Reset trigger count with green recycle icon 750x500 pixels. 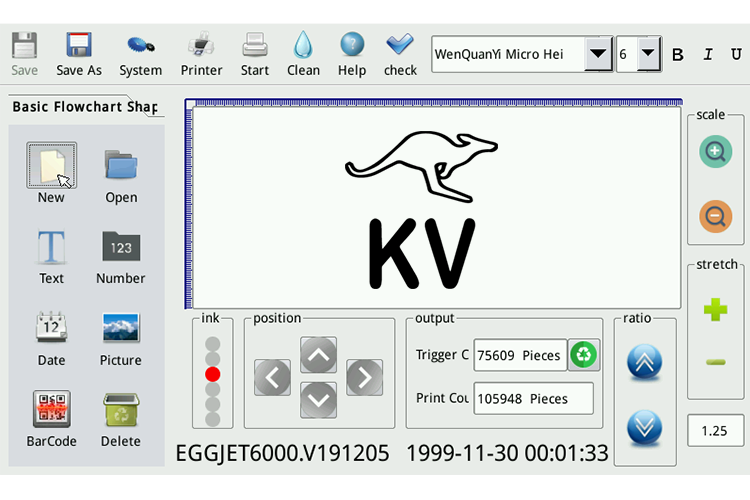(x=584, y=355)
